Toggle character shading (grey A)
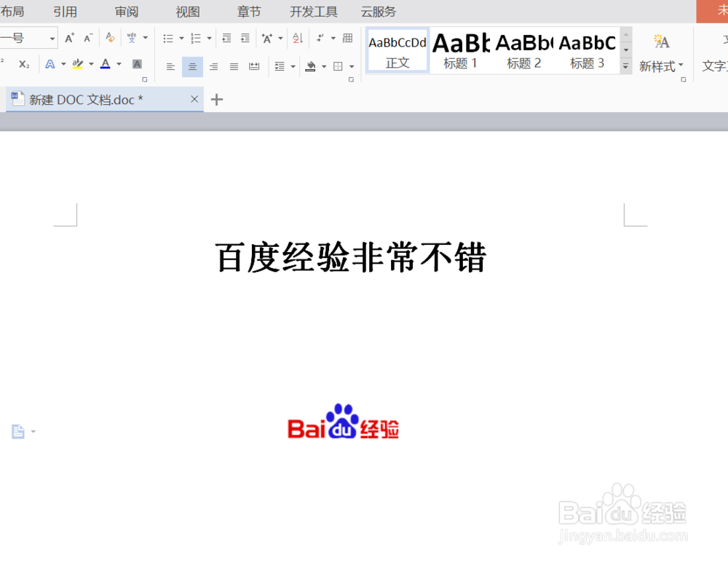 137,64
